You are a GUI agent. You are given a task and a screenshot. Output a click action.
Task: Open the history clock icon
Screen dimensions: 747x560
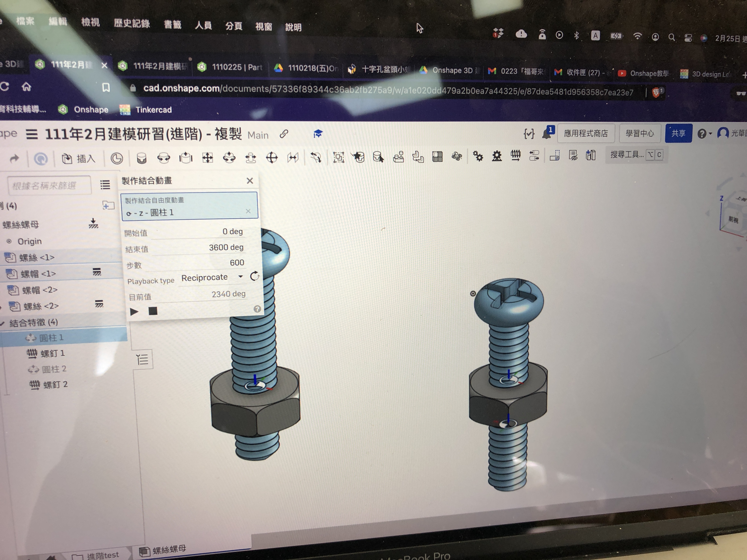click(117, 158)
